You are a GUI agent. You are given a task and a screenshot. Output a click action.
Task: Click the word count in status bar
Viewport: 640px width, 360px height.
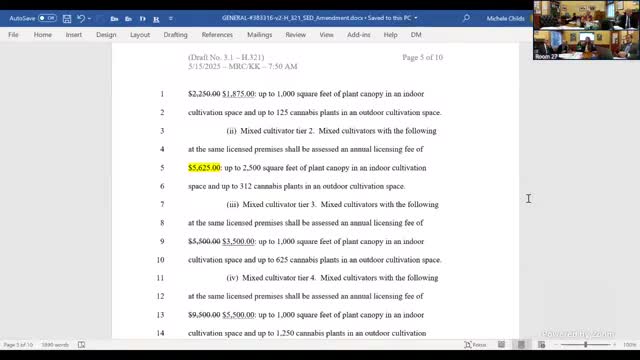tap(55, 345)
